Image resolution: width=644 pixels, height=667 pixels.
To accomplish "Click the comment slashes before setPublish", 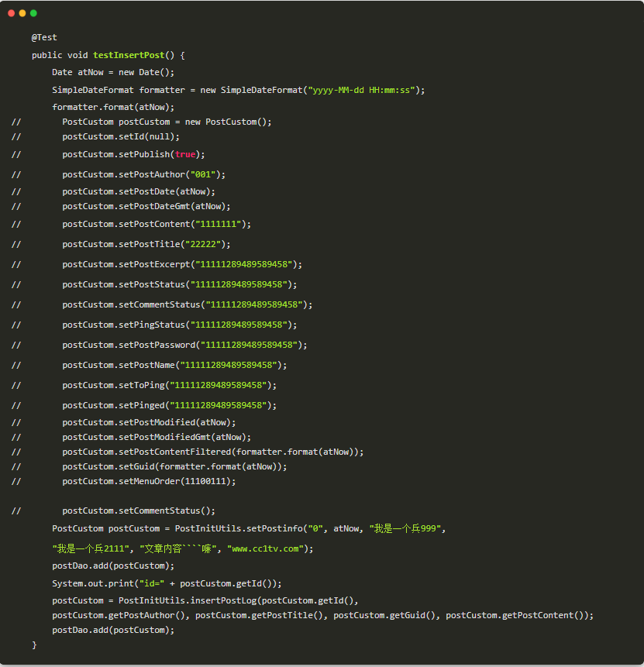I will pyautogui.click(x=16, y=154).
